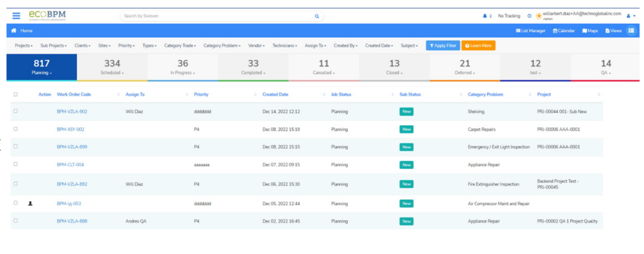Click the ecoBPM logo
The height and width of the screenshot is (254, 644).
point(47,16)
